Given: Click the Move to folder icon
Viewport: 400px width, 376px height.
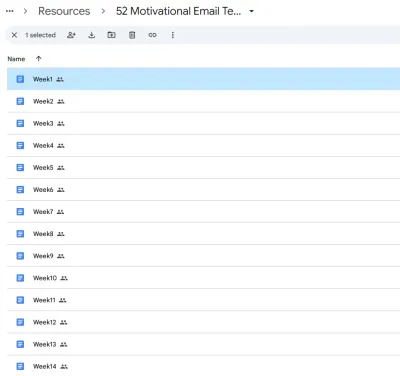Looking at the screenshot, I should 112,35.
